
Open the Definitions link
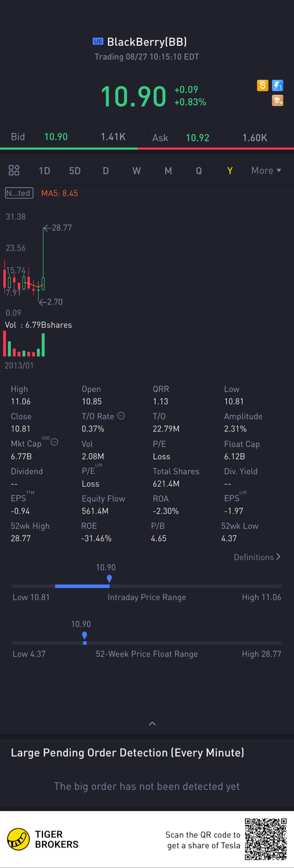pyautogui.click(x=257, y=557)
